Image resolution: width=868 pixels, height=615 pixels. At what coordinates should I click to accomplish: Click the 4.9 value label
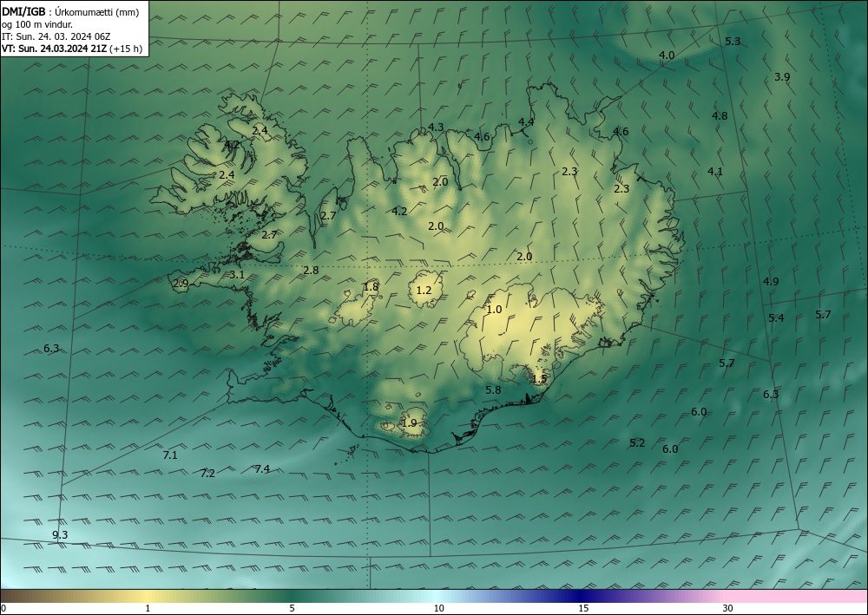(771, 282)
